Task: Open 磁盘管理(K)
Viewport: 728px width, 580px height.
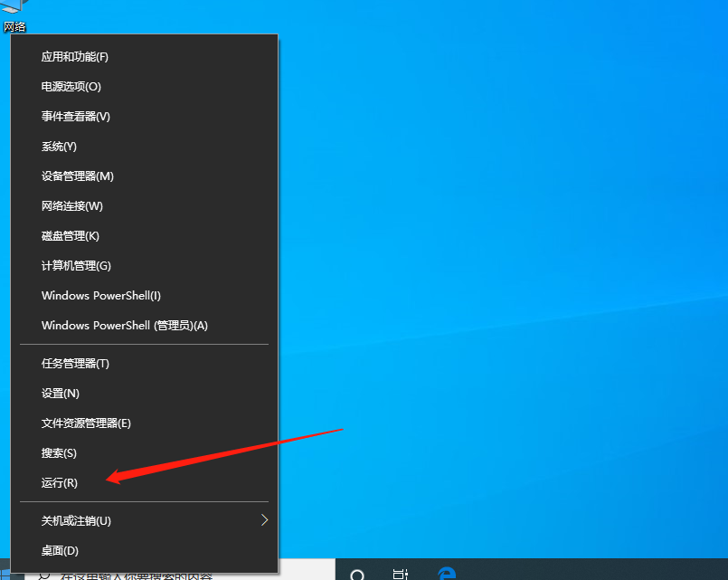Action: point(71,236)
